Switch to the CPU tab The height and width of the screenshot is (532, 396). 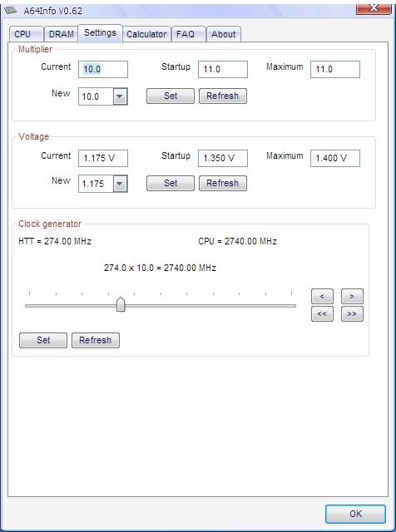(x=26, y=34)
